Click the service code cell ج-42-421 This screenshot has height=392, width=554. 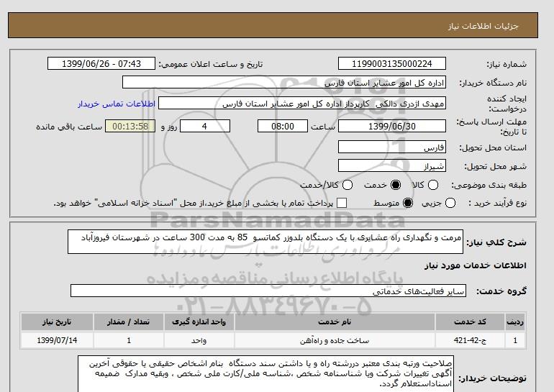pyautogui.click(x=470, y=340)
